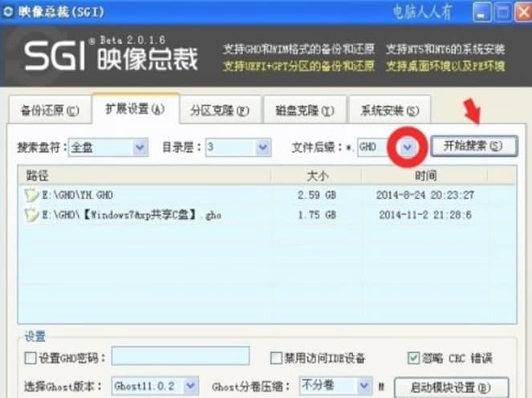This screenshot has width=532, height=398.
Task: Open the 文件后缀 GHO dropdown arrow
Action: (x=408, y=148)
